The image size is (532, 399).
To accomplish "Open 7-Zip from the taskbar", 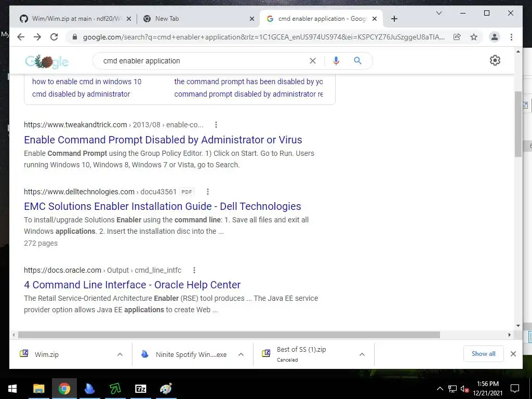I will [140, 389].
